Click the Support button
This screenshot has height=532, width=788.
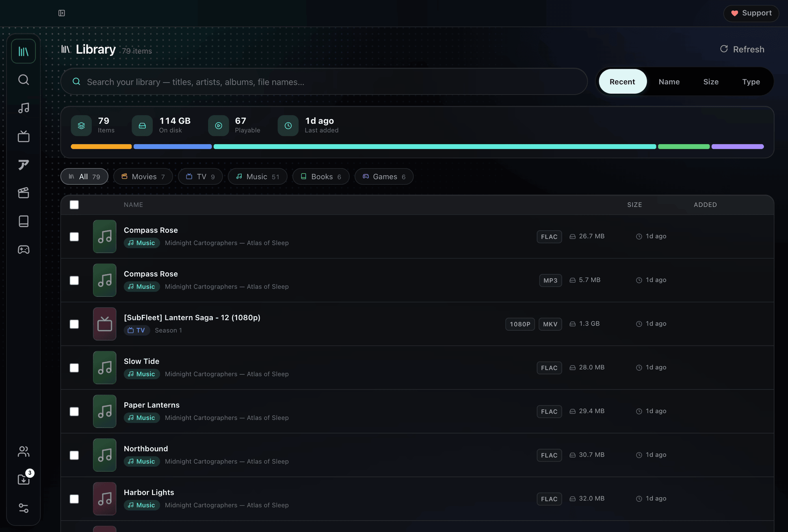(x=751, y=13)
